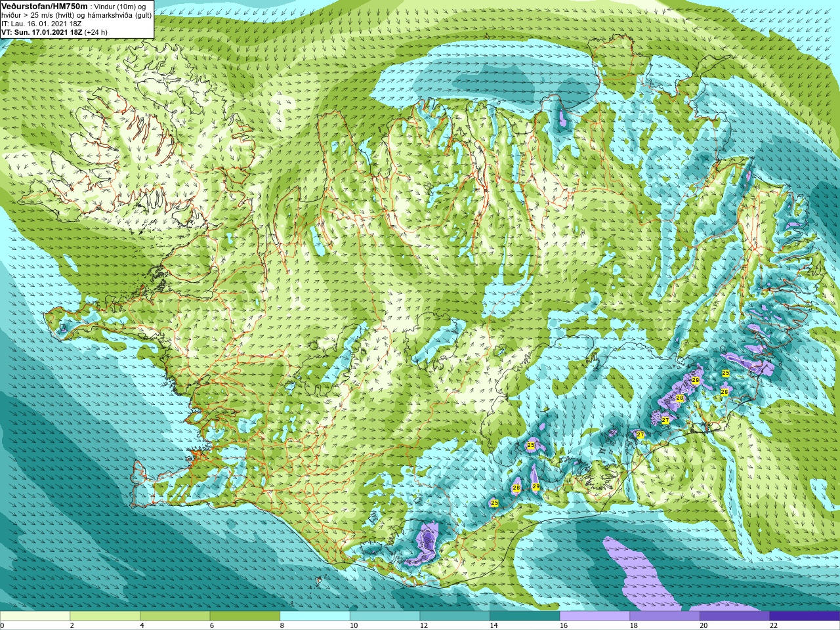Click the legend scale label 0
The width and height of the screenshot is (840, 630).
point(3,625)
